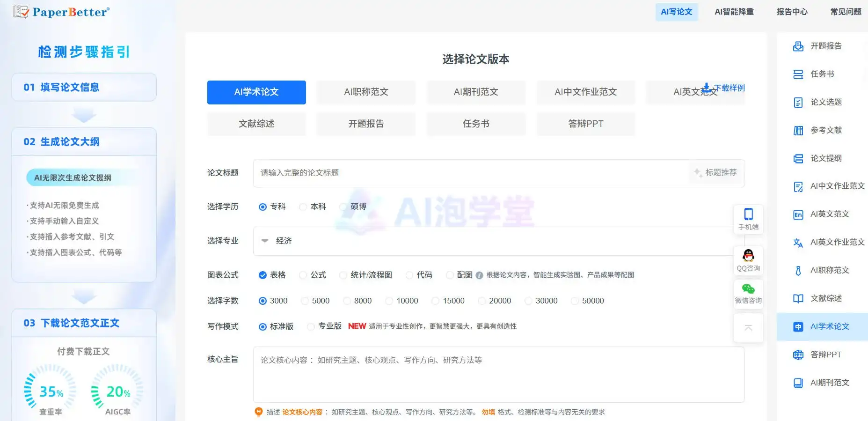Click the 标题推荐 sparkle icon

(x=698, y=173)
